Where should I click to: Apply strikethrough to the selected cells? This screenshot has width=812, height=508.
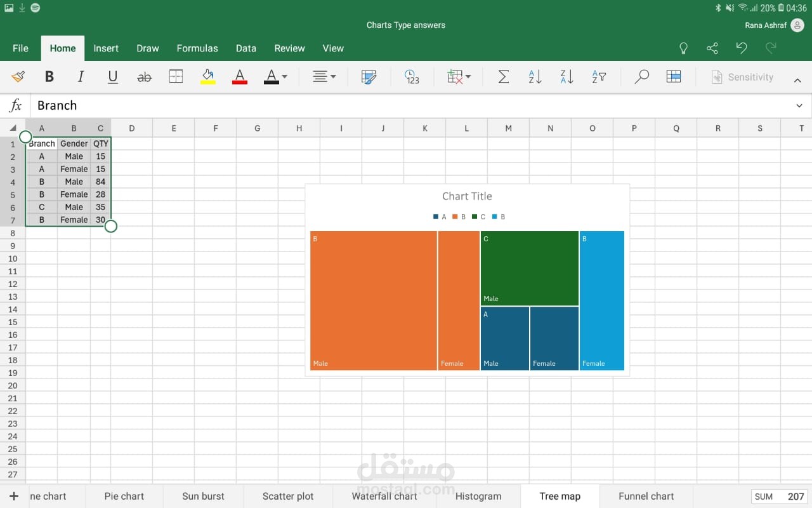tap(145, 77)
